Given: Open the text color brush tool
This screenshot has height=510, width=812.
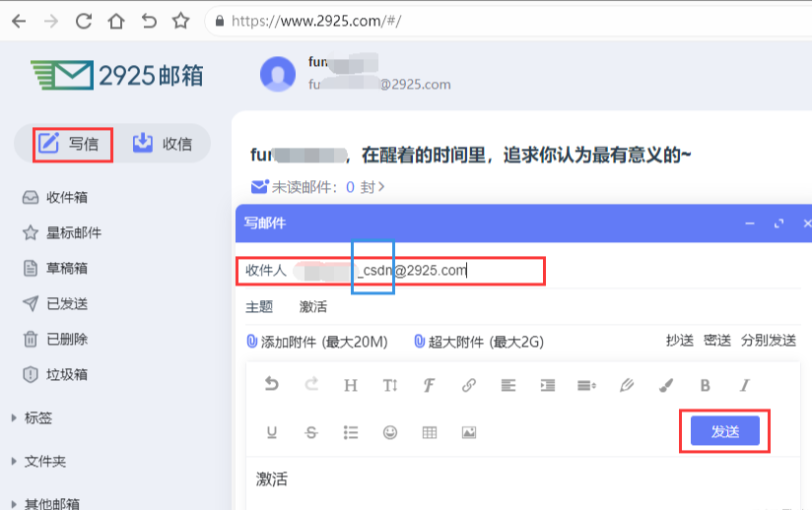Looking at the screenshot, I should (x=665, y=385).
